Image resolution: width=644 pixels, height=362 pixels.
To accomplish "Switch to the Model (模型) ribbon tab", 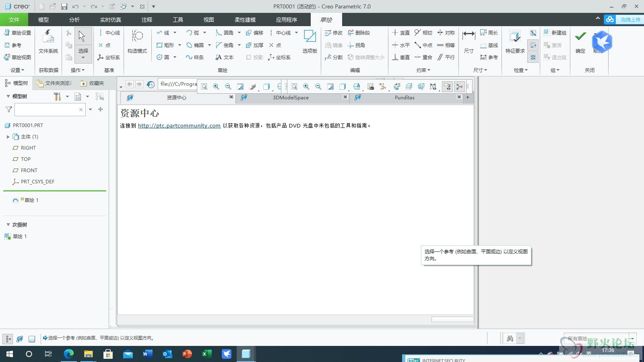I will (43, 19).
